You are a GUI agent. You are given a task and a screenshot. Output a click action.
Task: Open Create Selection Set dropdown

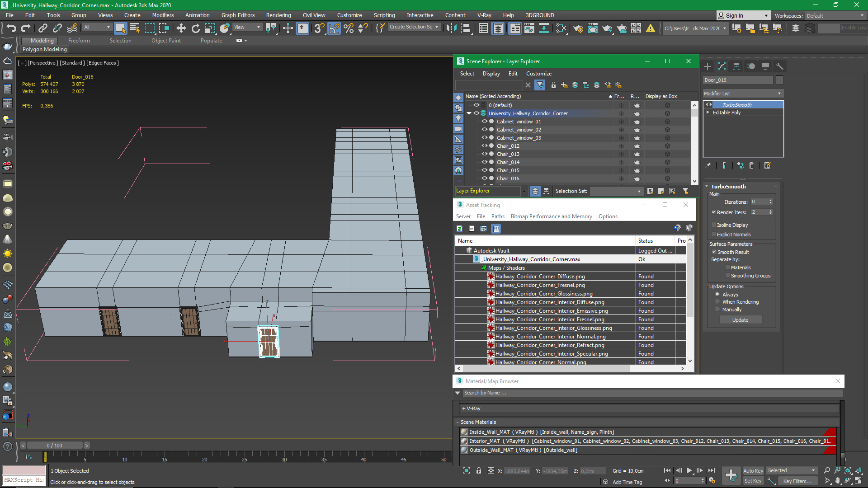(414, 27)
